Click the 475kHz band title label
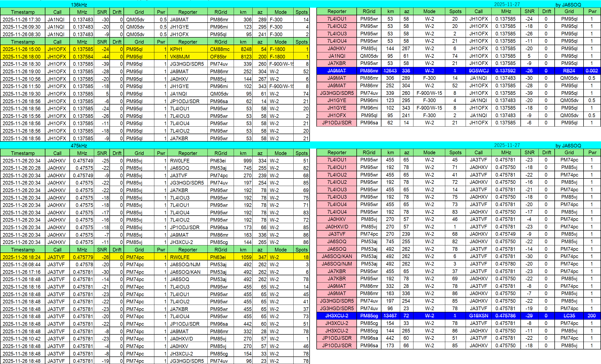The height and width of the screenshot is (364, 601). coord(79,146)
